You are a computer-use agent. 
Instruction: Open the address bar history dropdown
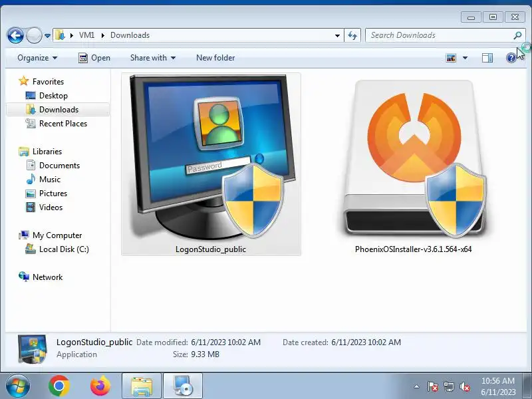point(337,35)
